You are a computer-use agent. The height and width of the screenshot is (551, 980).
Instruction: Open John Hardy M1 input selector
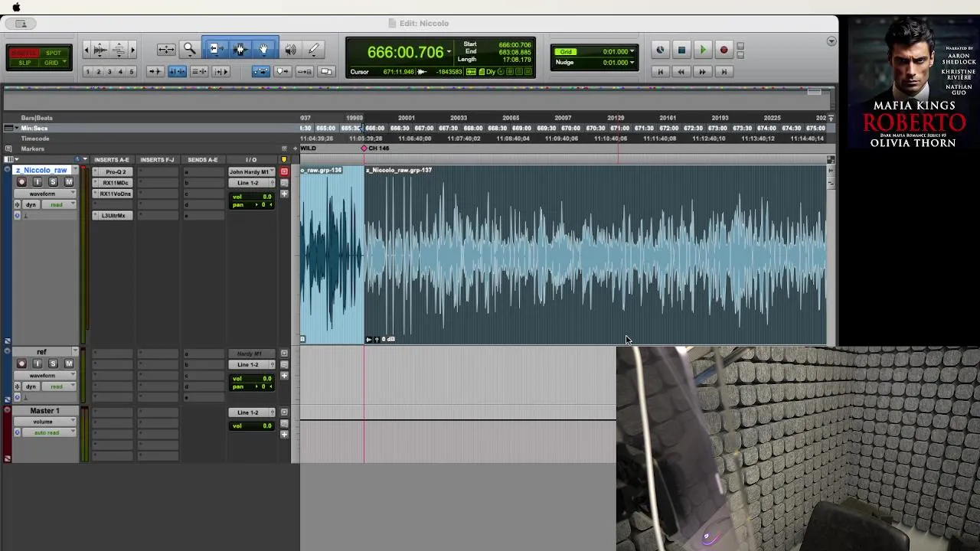[x=252, y=171]
